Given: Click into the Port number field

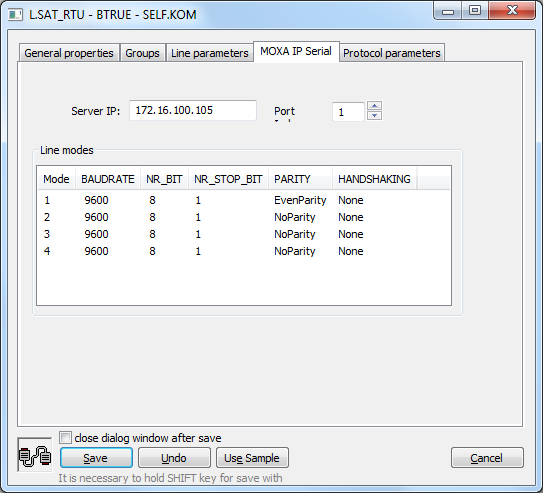Looking at the screenshot, I should (348, 111).
